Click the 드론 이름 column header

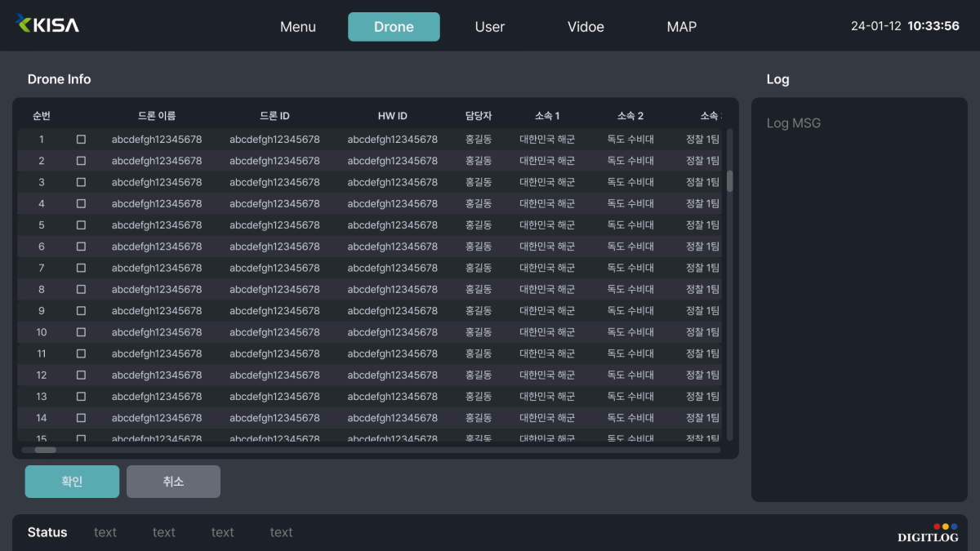[157, 116]
